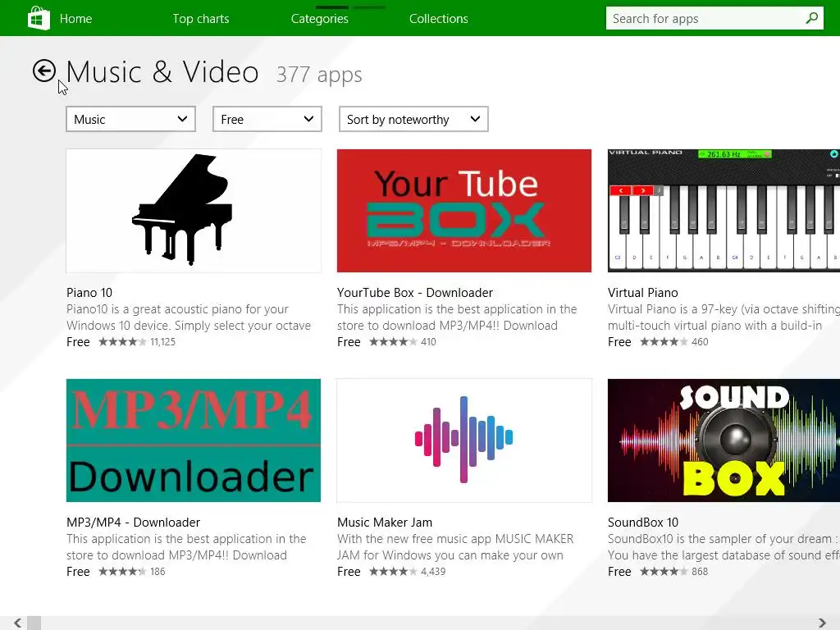Click the scrollbar right arrow

coord(822,623)
